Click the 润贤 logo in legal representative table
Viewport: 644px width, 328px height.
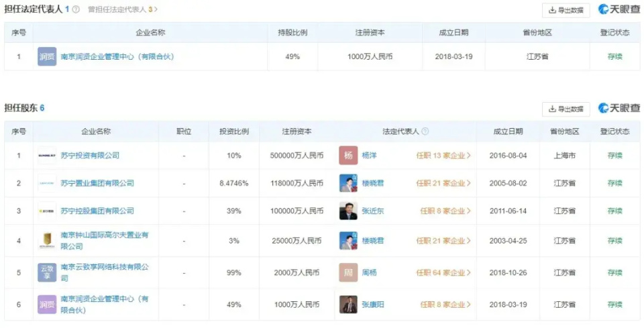pyautogui.click(x=47, y=56)
